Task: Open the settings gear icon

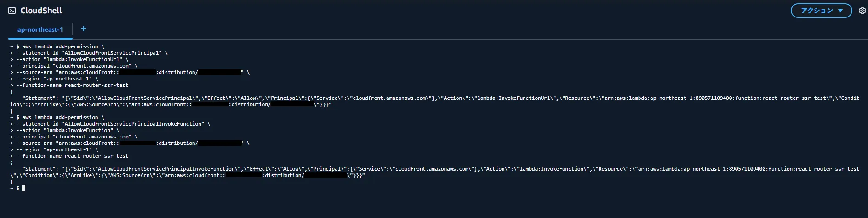Action: [862, 11]
